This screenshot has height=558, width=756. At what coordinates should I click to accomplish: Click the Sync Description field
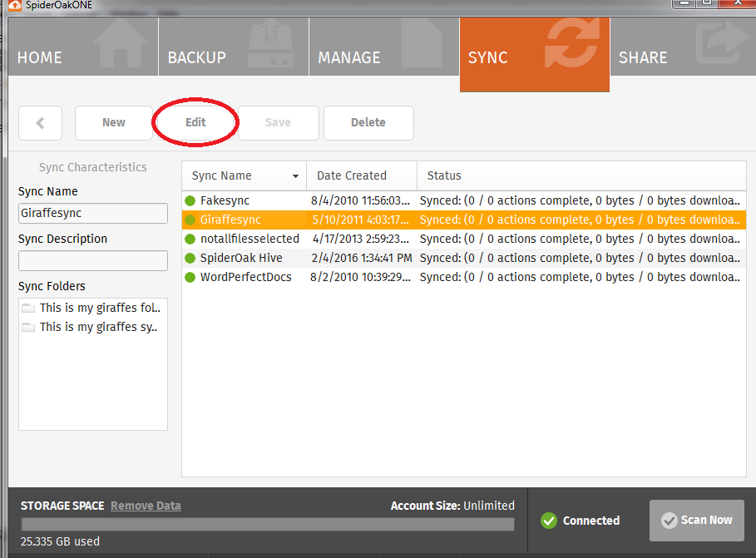click(93, 260)
